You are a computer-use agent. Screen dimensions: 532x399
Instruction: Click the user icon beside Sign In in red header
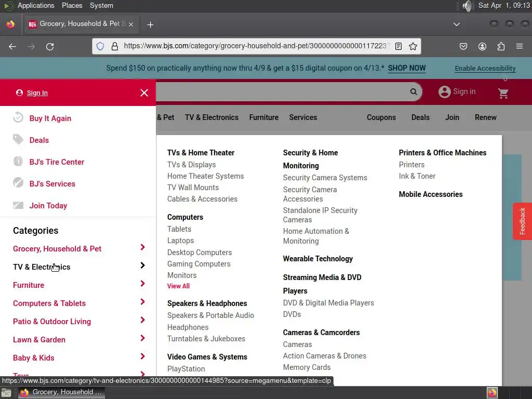tap(19, 92)
